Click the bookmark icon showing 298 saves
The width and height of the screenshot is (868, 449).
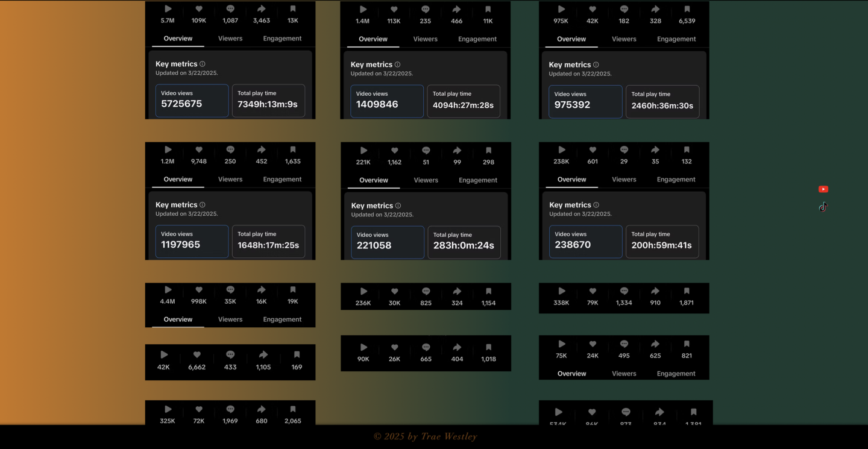click(488, 151)
